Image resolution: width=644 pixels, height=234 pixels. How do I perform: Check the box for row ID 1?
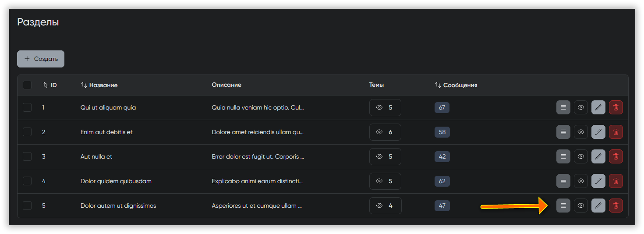pyautogui.click(x=27, y=107)
